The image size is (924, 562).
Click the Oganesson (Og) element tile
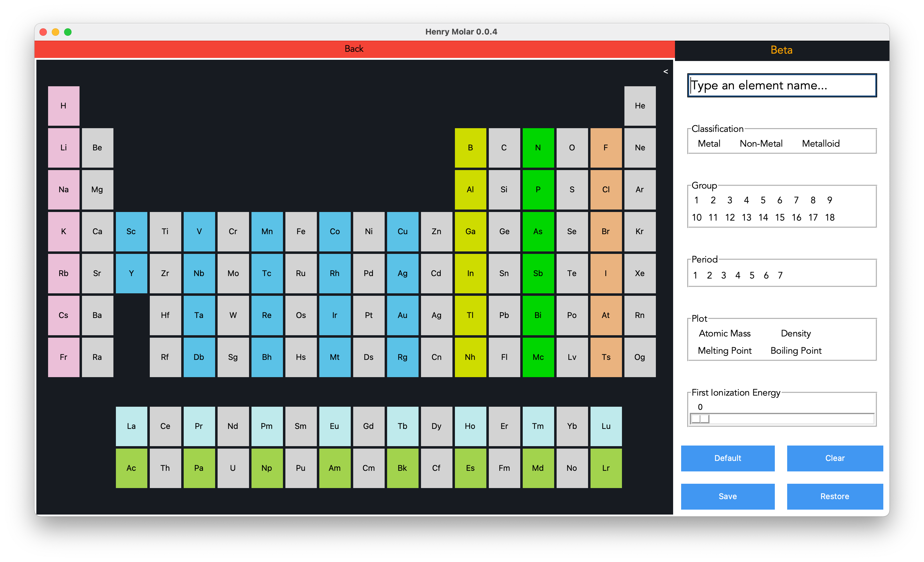point(640,357)
